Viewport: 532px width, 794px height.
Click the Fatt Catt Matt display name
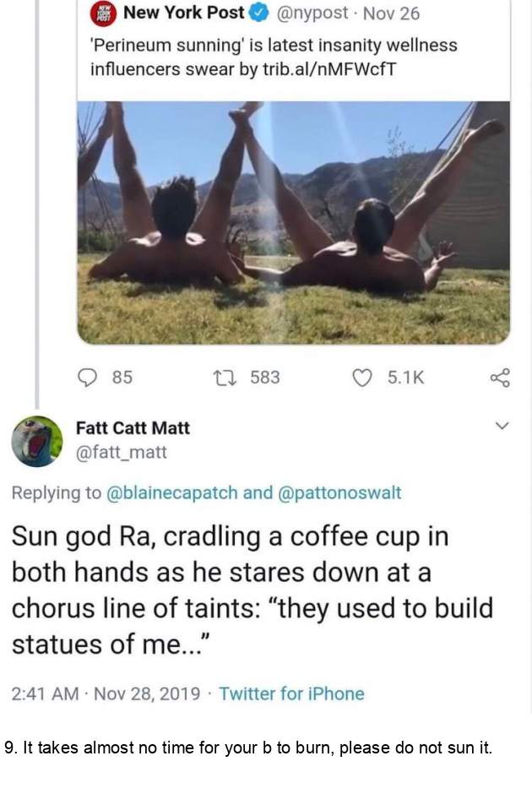tap(133, 428)
